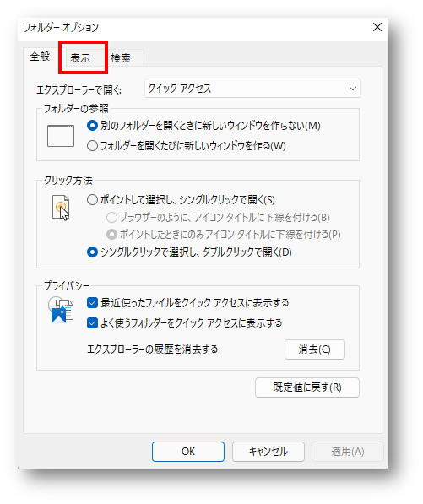Select the 全般 tab
This screenshot has height=504, width=423.
point(41,57)
